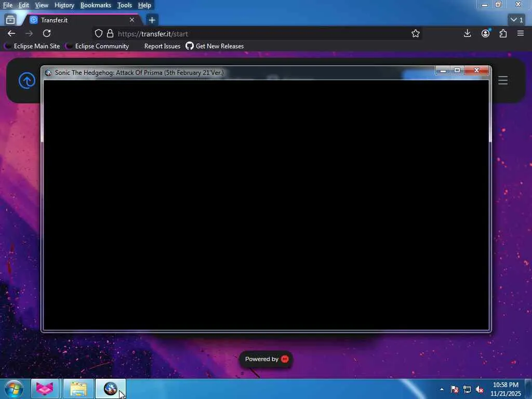Image resolution: width=532 pixels, height=399 pixels.
Task: Go forward to next page
Action: pyautogui.click(x=29, y=34)
